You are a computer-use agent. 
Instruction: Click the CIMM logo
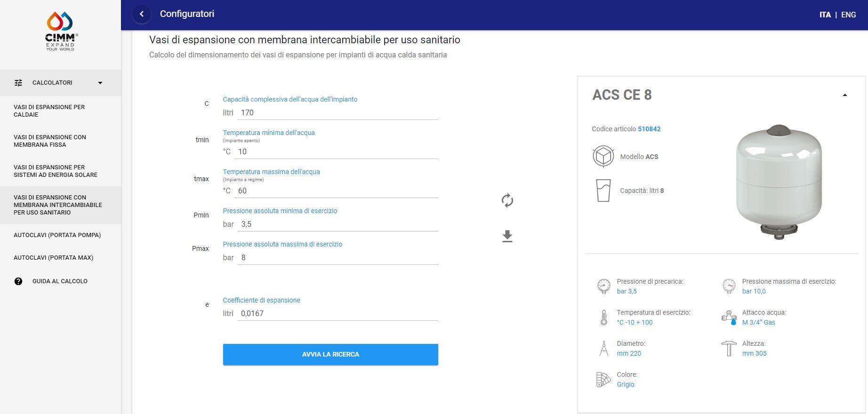[x=61, y=31]
